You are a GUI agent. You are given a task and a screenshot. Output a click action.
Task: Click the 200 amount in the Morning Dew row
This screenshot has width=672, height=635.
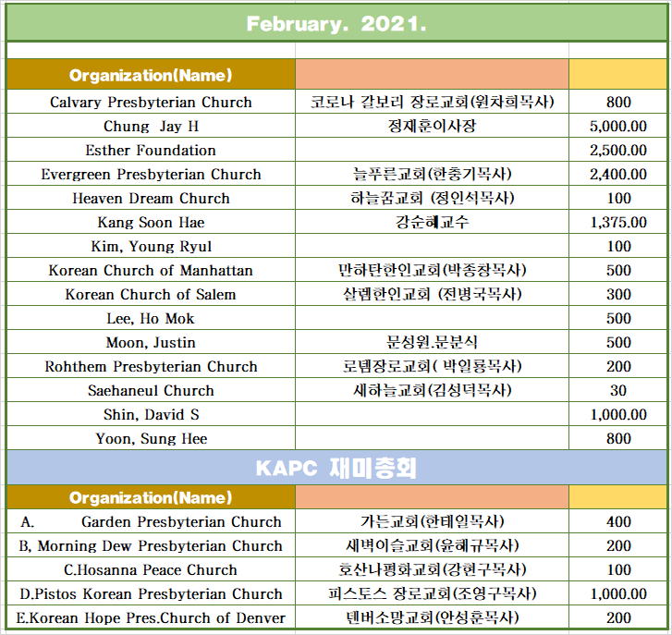pos(618,545)
